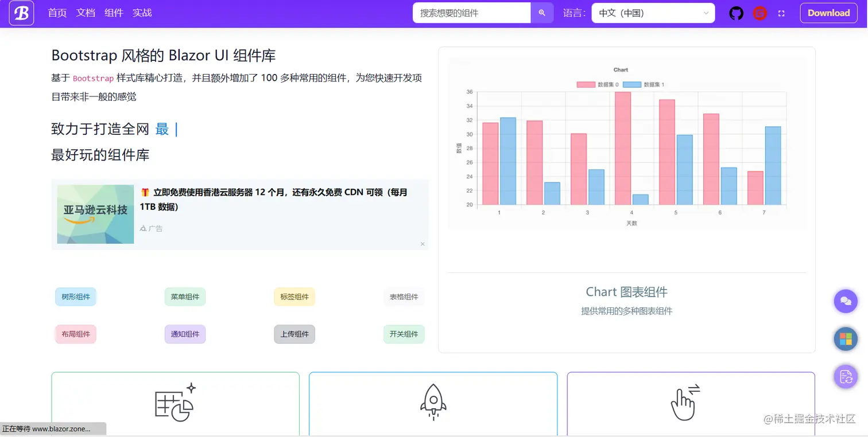Image resolution: width=868 pixels, height=437 pixels.
Task: Click the blue bar at day 7
Action: 773,166
